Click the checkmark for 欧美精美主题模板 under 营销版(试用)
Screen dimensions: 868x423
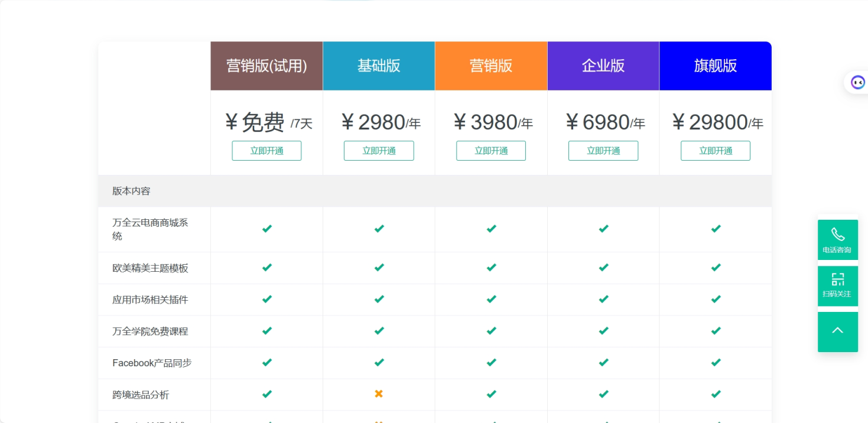pyautogui.click(x=266, y=268)
